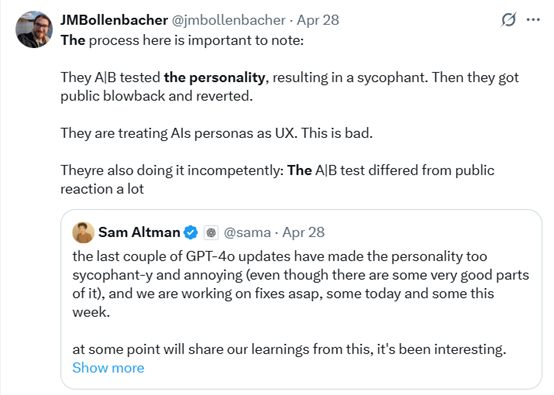554x395 pixels.
Task: Click the bold 'the personality' text
Action: pos(214,77)
